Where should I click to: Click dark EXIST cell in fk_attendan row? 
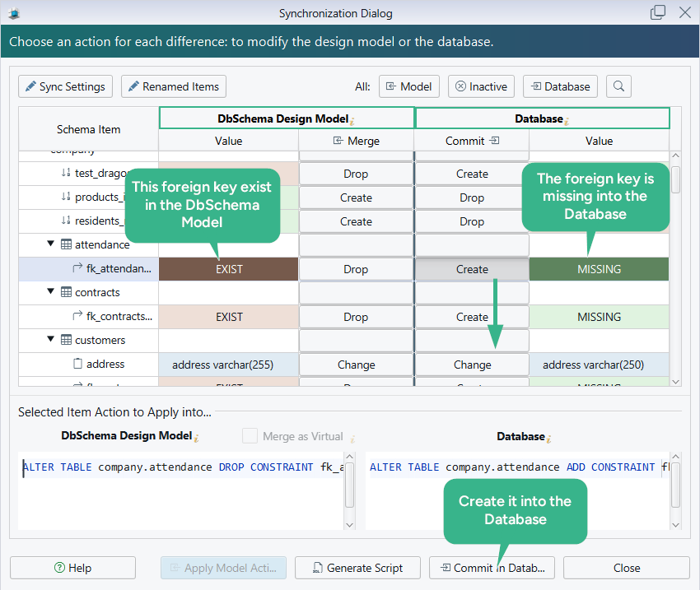point(229,269)
